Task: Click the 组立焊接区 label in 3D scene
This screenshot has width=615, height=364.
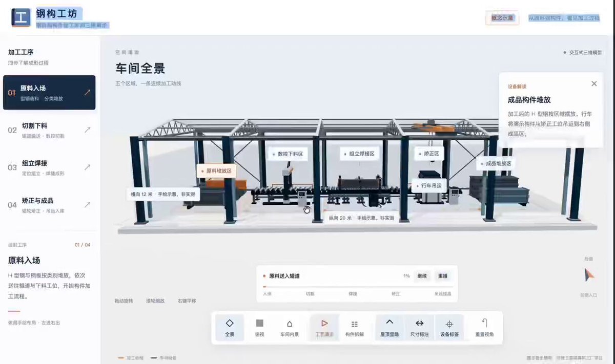Action: click(x=360, y=154)
